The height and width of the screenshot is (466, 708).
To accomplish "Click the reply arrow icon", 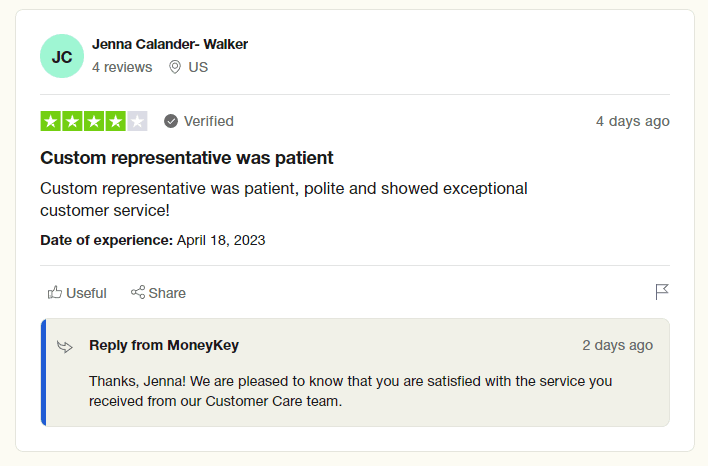I will point(65,346).
